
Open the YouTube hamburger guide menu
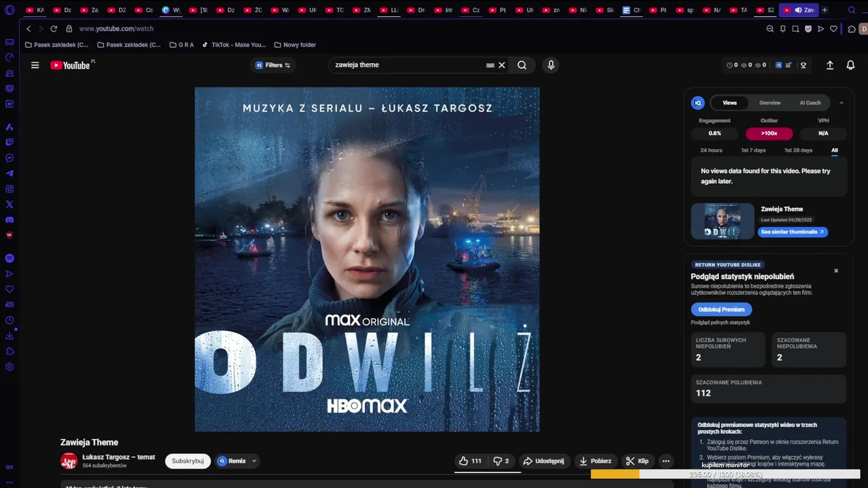(x=35, y=65)
